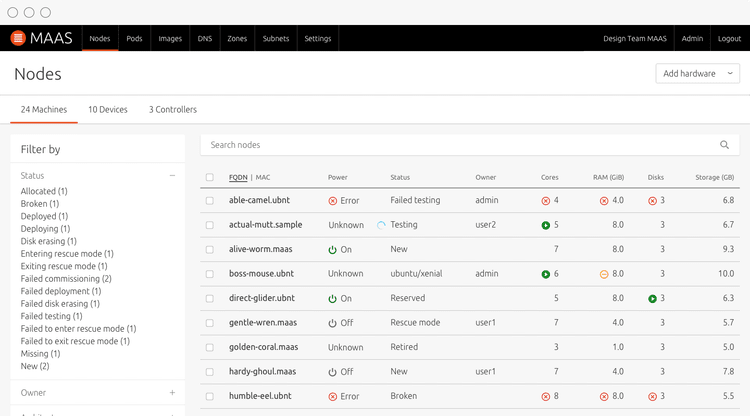Viewport: 750px width, 416px height.
Task: Click able-camel cores failed-test icon
Action: click(x=545, y=201)
